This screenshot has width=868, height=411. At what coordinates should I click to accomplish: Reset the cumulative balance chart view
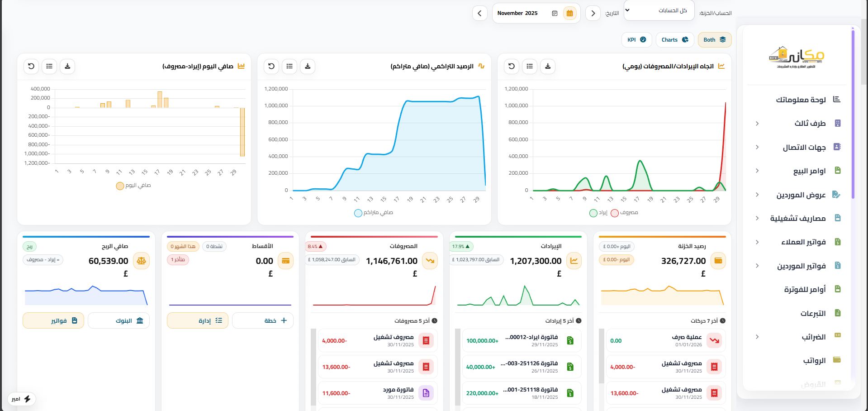pos(271,67)
